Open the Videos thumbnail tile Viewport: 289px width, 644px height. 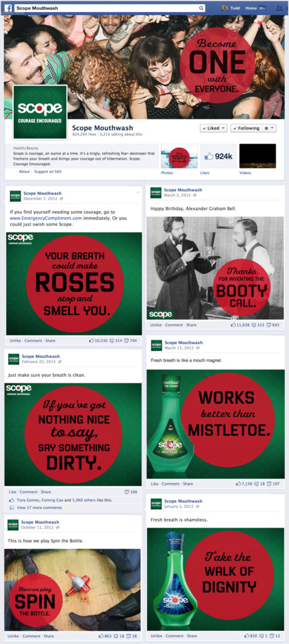(x=258, y=156)
